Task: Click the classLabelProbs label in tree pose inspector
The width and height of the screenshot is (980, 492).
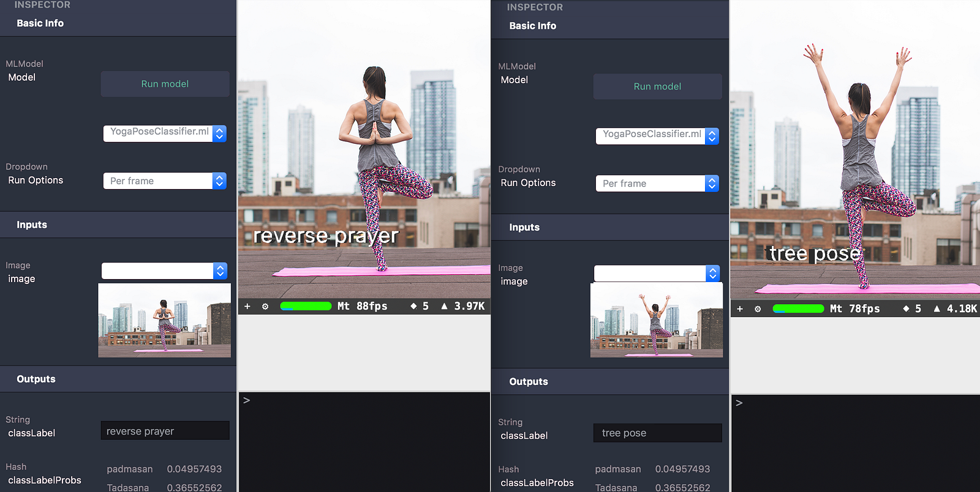Action: 537,483
